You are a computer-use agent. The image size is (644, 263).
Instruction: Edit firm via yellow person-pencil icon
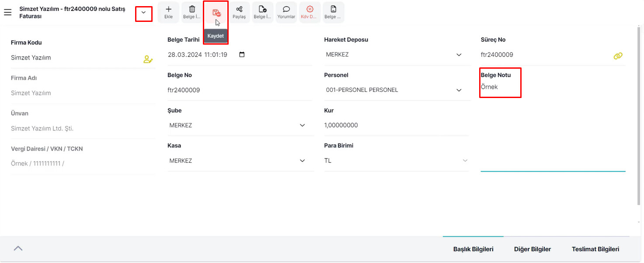(x=148, y=59)
